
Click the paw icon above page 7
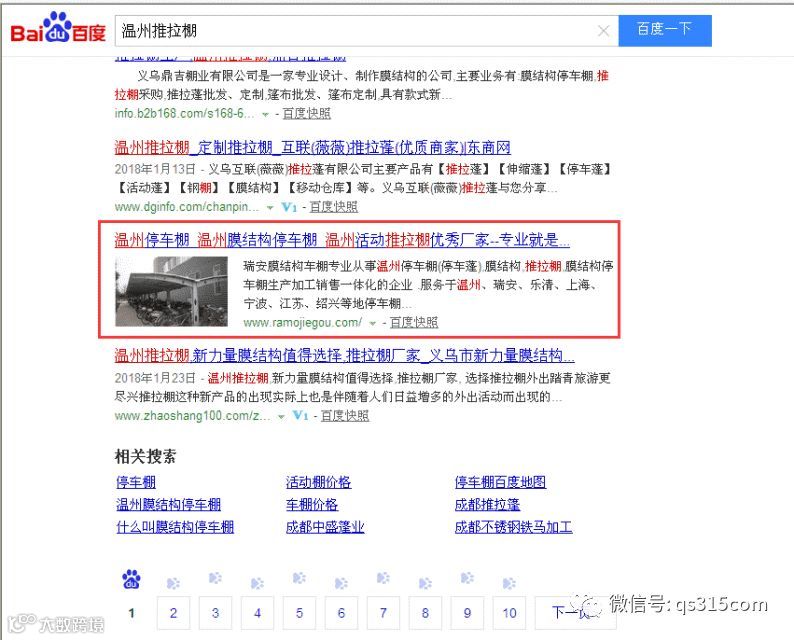(383, 578)
